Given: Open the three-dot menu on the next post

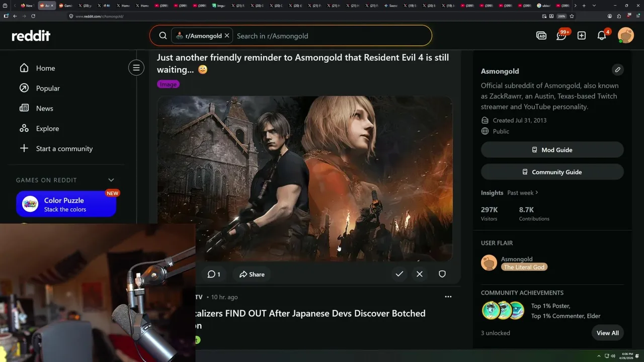Looking at the screenshot, I should tap(448, 297).
